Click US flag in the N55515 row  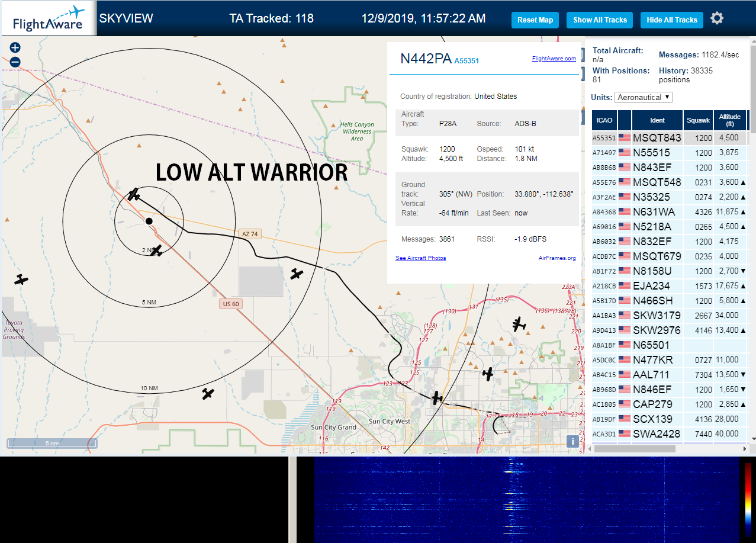click(x=625, y=152)
